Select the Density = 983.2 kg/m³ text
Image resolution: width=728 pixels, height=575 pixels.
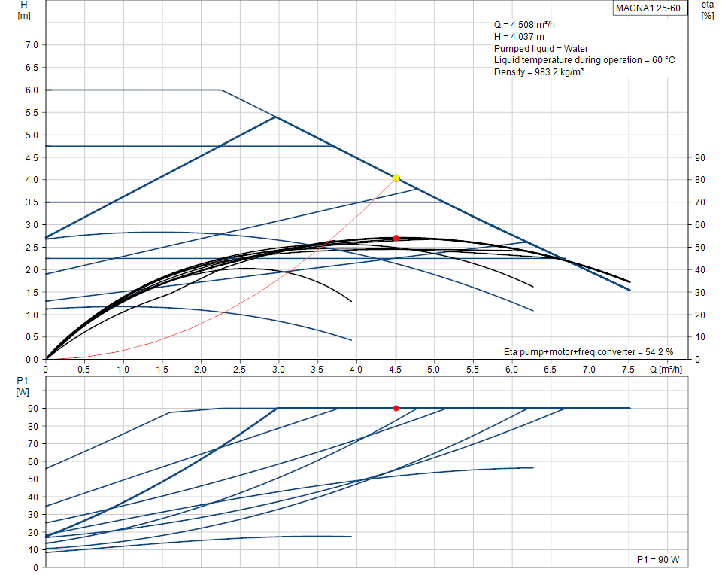click(538, 71)
